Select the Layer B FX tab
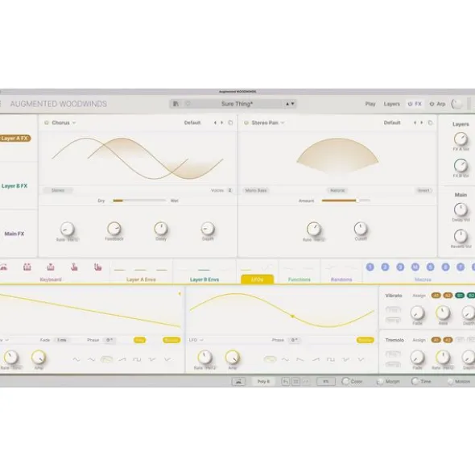475x476 pixels. [14, 186]
